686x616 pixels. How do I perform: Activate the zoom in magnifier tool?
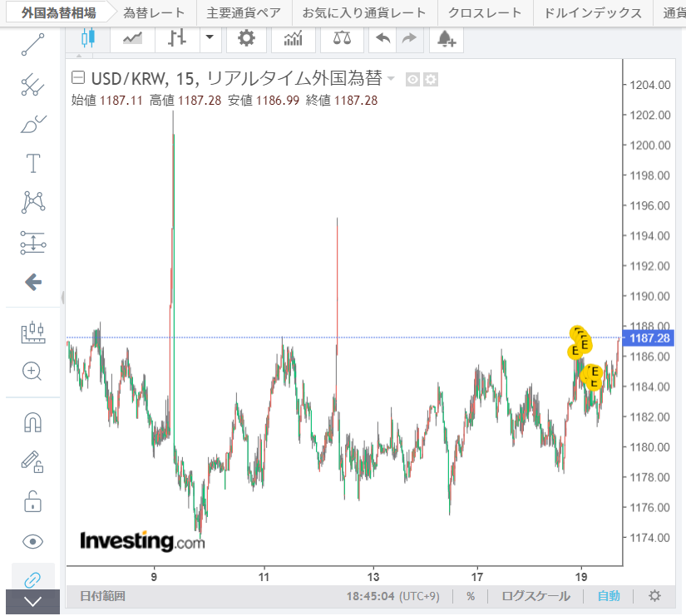33,372
